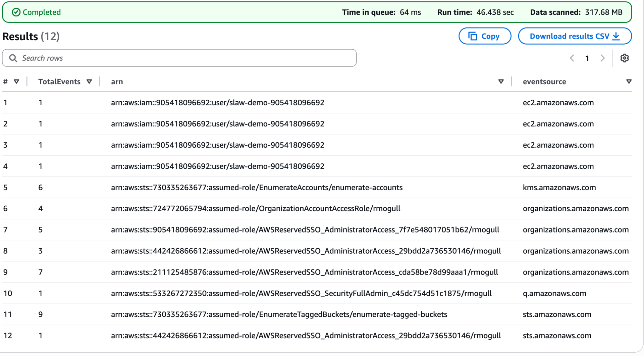
Task: Click the Completed checkmark status icon
Action: 16,12
